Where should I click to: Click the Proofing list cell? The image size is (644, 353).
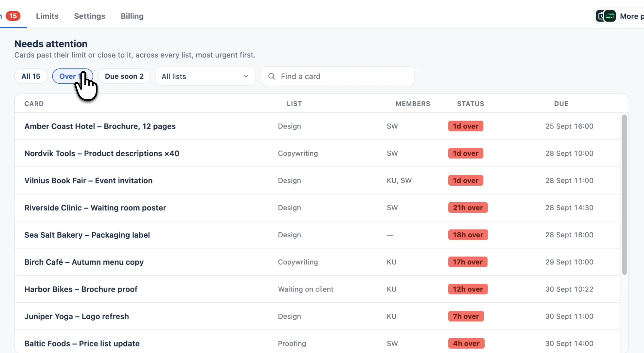point(292,344)
